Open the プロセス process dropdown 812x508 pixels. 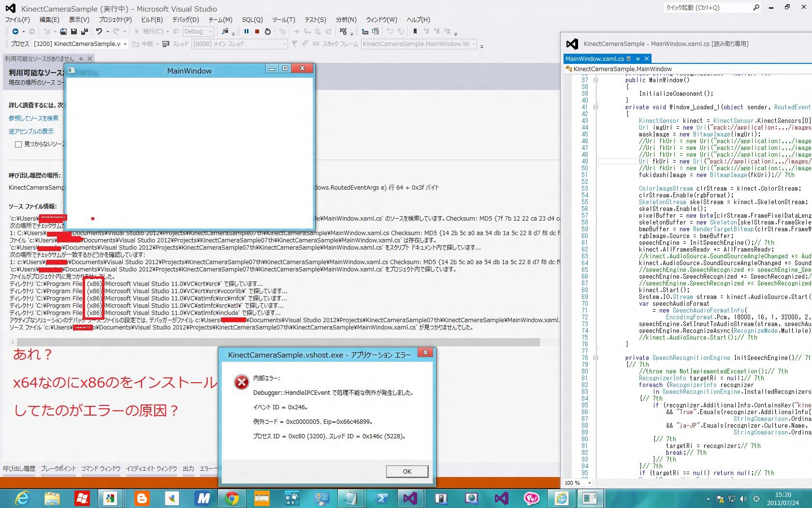[x=125, y=44]
